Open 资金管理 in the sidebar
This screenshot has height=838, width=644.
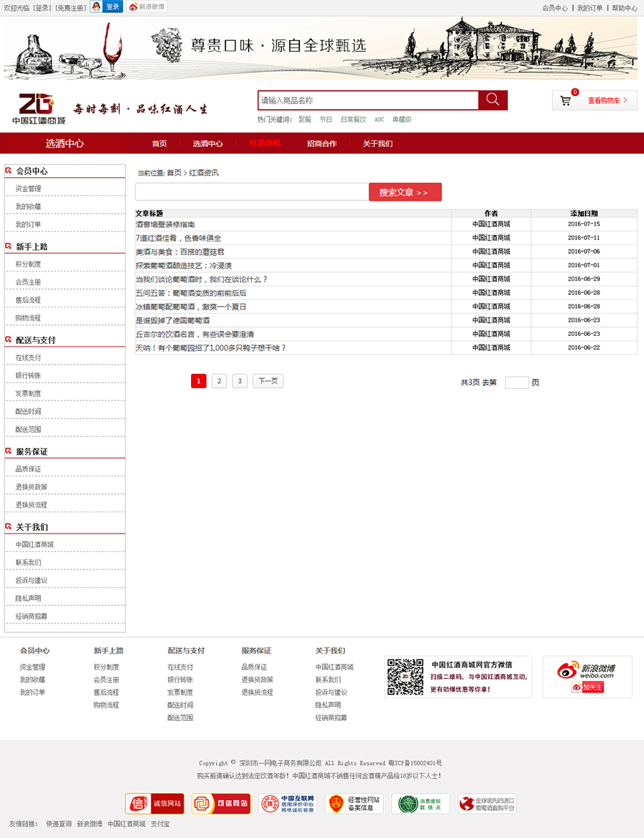pos(29,189)
